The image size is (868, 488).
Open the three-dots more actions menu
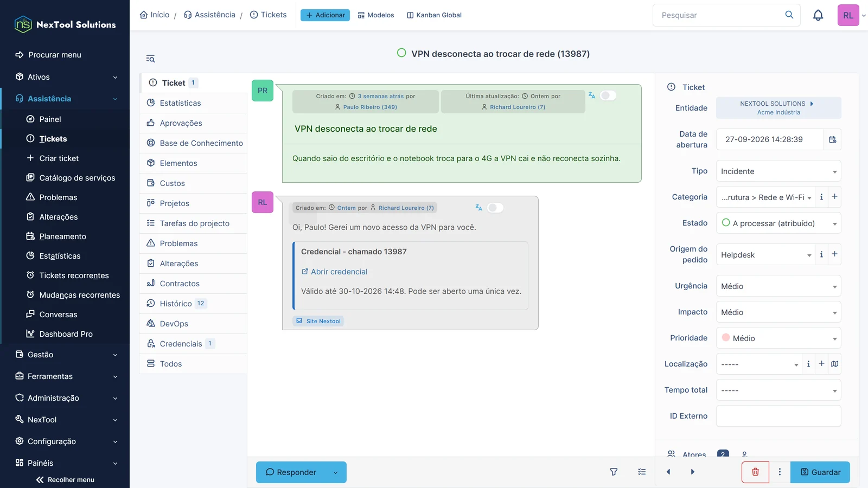pyautogui.click(x=780, y=472)
